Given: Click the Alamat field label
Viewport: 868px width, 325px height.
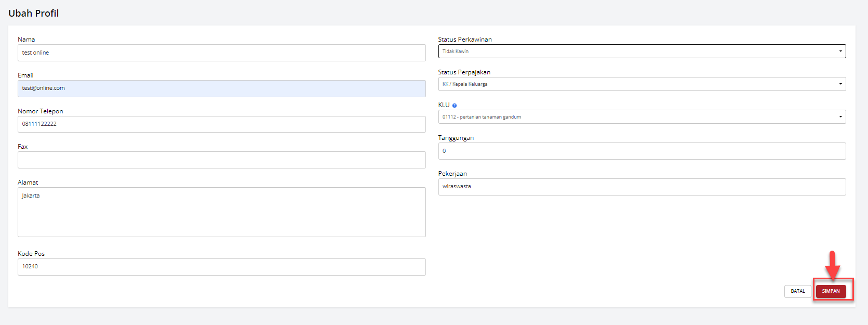Looking at the screenshot, I should [x=28, y=183].
